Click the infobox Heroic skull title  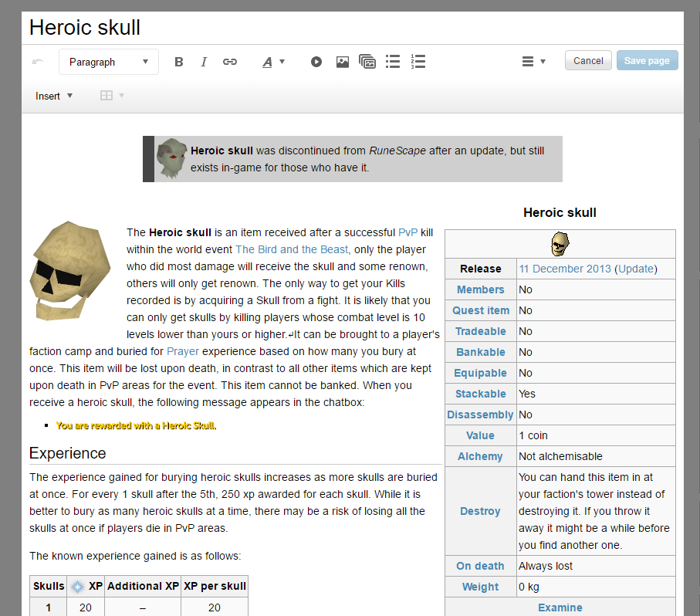[560, 212]
